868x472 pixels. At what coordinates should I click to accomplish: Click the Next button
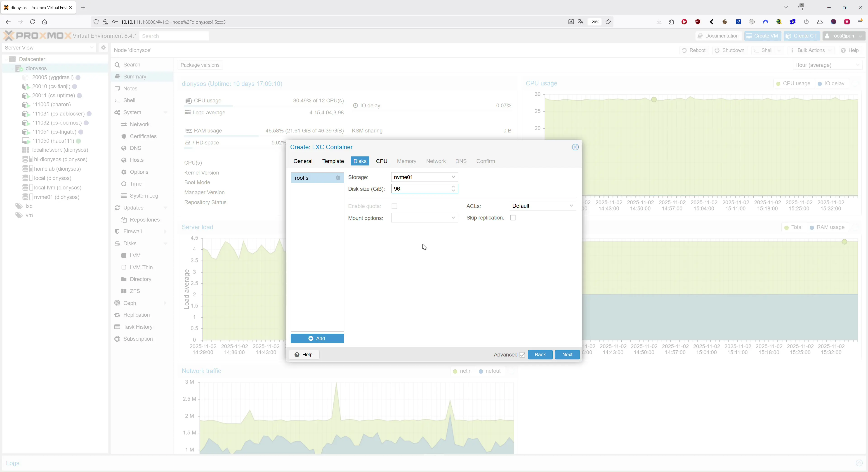567,354
